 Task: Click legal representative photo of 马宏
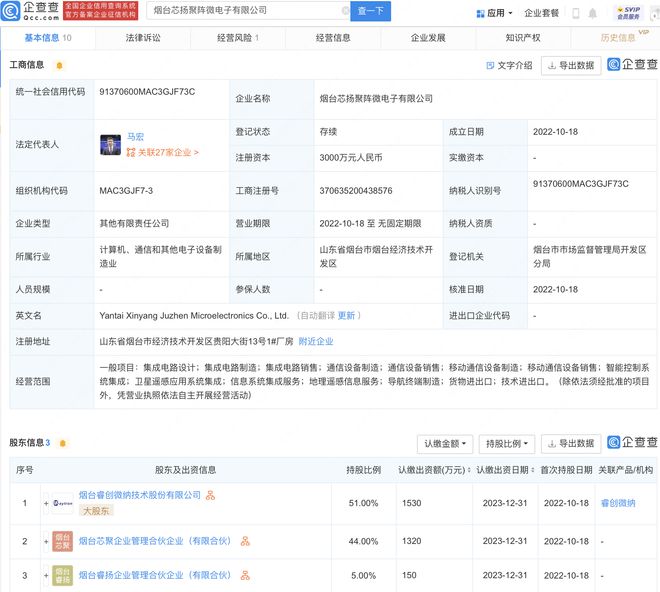point(110,145)
